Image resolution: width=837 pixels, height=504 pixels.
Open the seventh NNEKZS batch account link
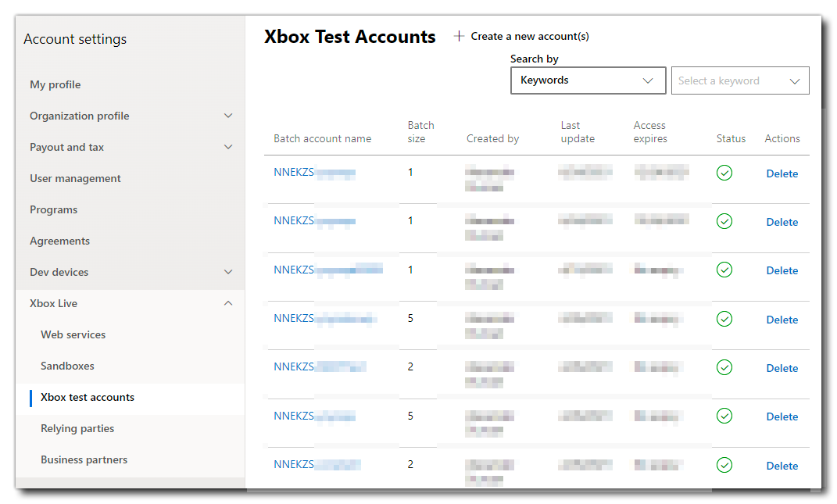[x=317, y=464]
